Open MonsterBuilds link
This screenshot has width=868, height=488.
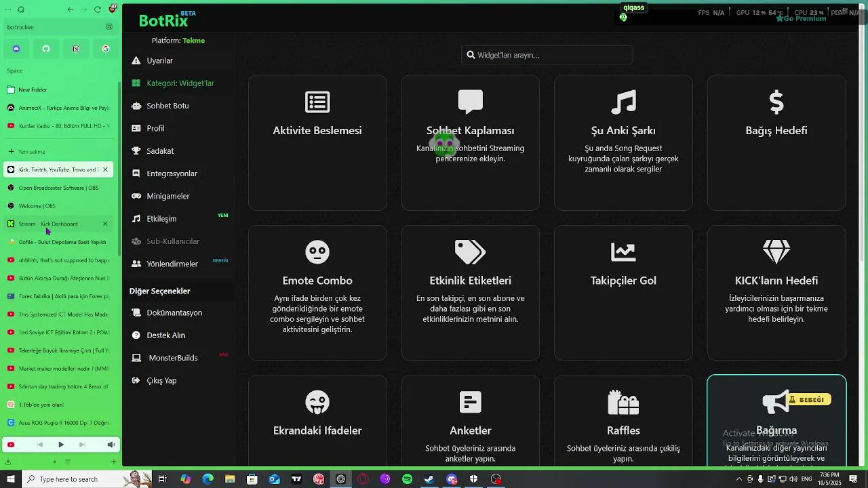173,358
